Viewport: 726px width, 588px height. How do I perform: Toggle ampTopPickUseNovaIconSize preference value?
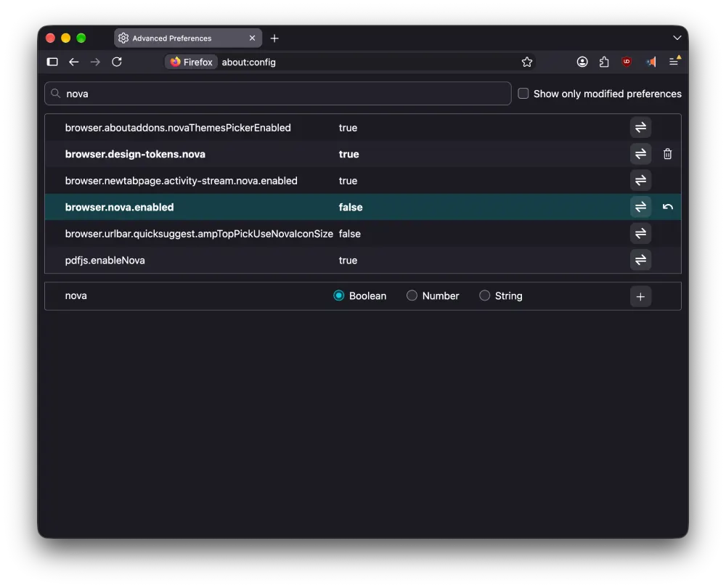click(640, 233)
